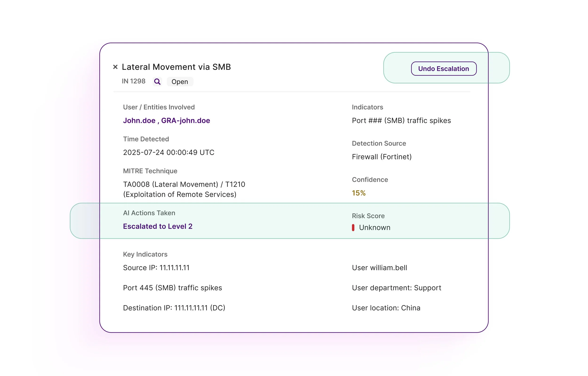Open the John.doe , GRA-john.doe entity link

point(166,121)
